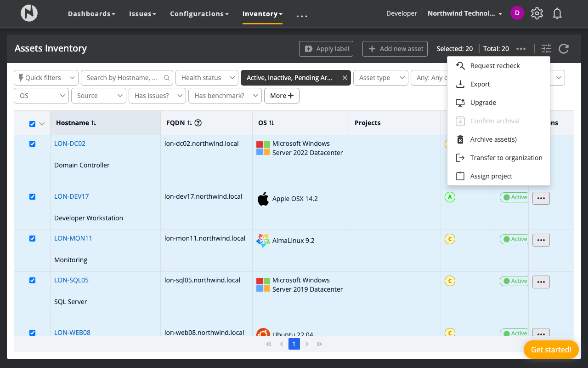Uncheck the LON-MON11 row checkbox
Viewport: 588px width, 368px height.
(x=32, y=238)
